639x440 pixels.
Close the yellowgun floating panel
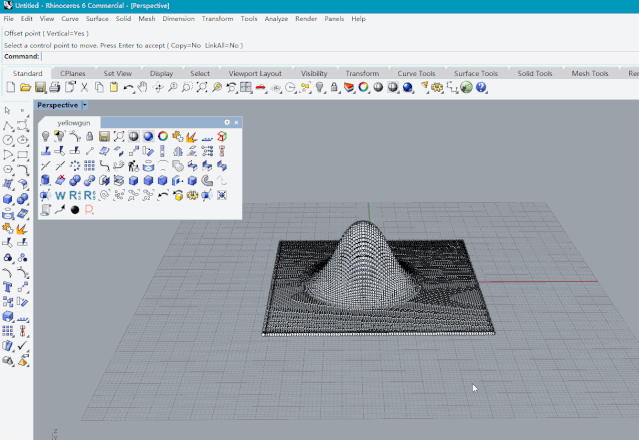(236, 122)
